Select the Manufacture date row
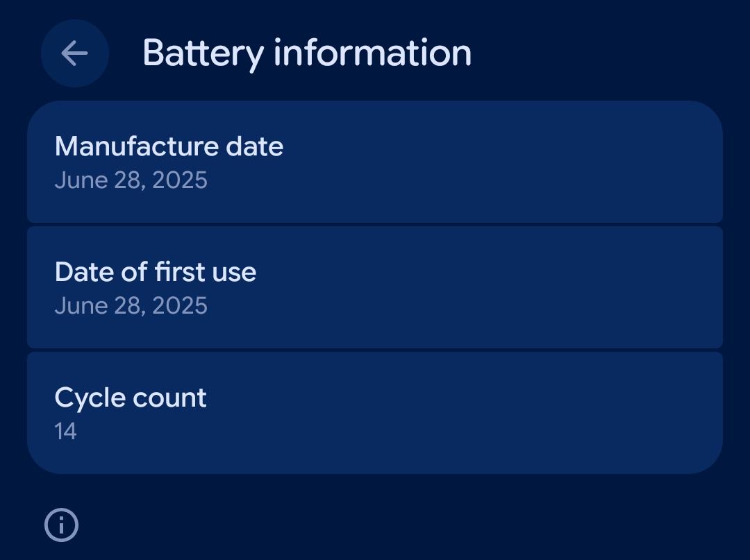This screenshot has height=560, width=750. 374,162
